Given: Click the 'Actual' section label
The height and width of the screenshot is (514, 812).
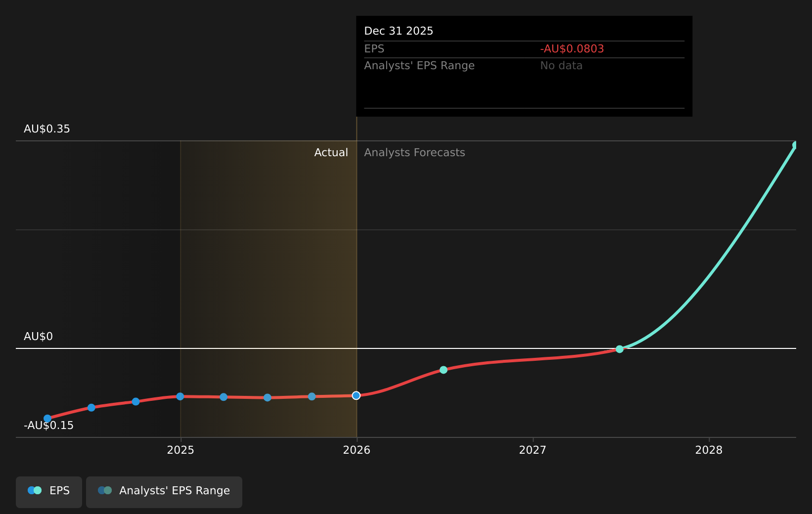Looking at the screenshot, I should point(331,153).
